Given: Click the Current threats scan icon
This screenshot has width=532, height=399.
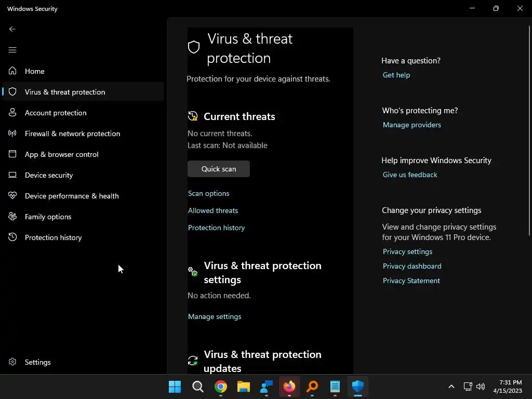Looking at the screenshot, I should 193,116.
